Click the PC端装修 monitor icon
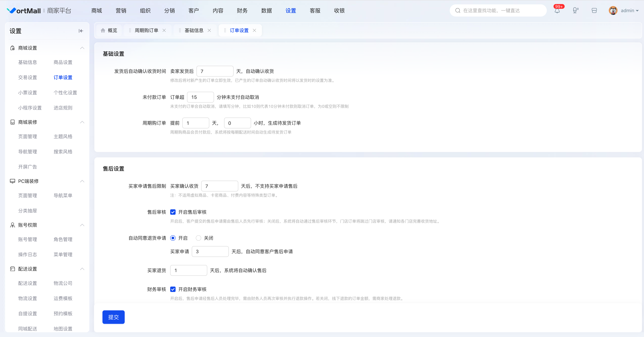The image size is (644, 337). 12,181
